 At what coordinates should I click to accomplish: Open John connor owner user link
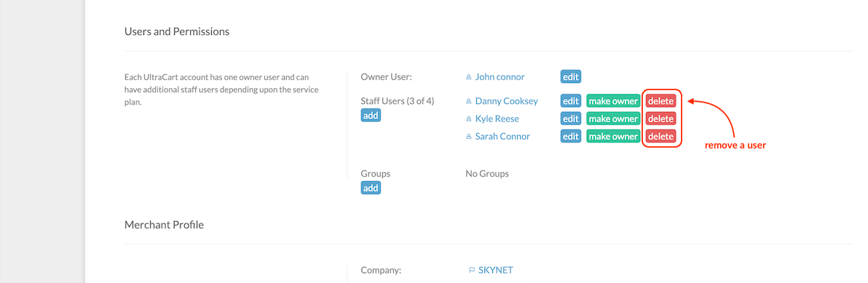500,77
